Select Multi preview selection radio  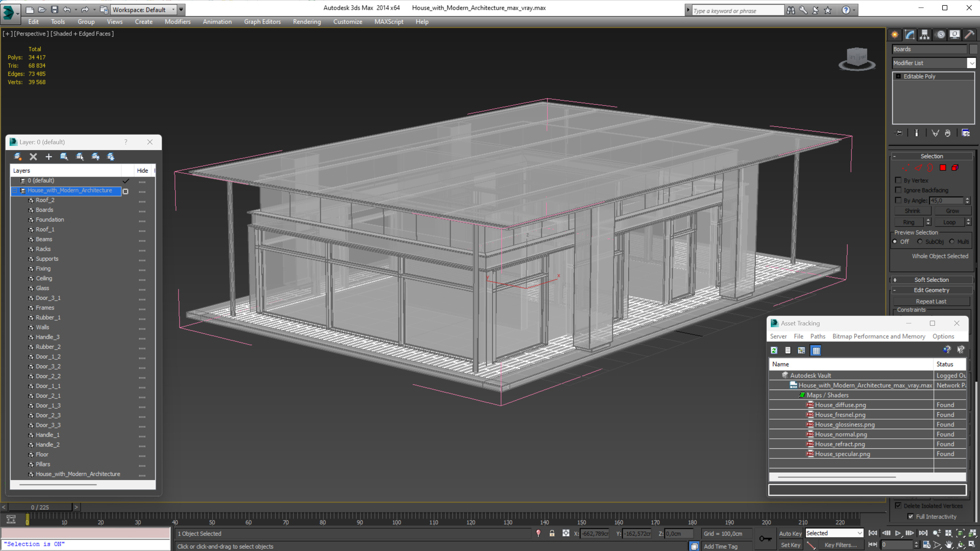coord(951,241)
